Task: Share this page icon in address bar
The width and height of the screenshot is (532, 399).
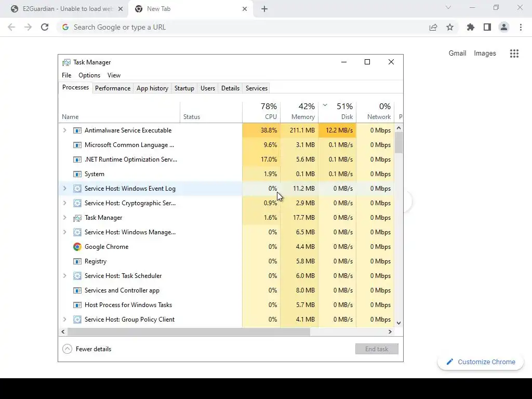Action: [433, 27]
